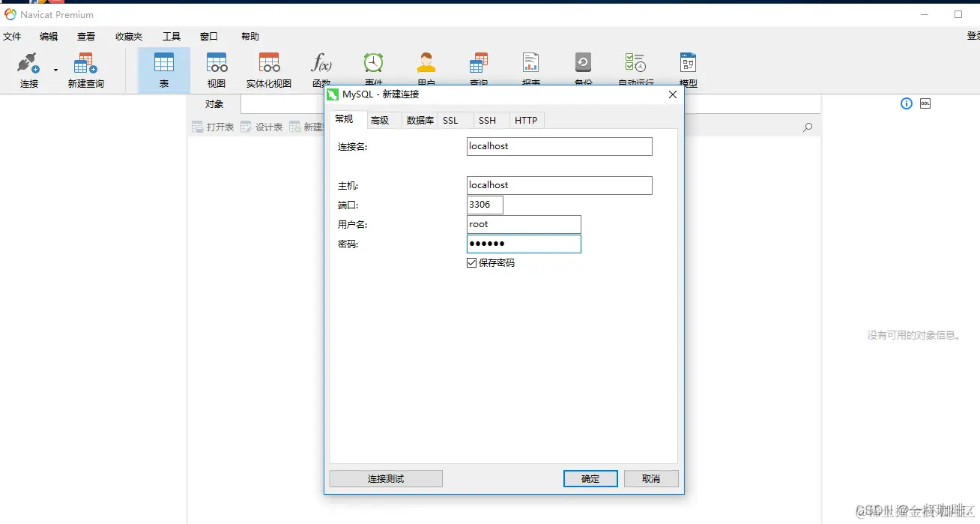Click the Connection (连接) toolbar icon

coord(28,70)
